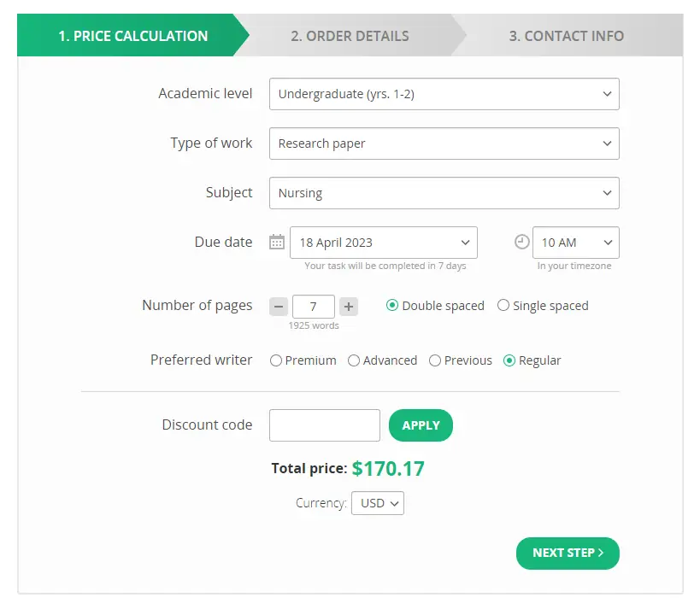Open the calendar date picker icon
The image size is (700, 609).
pyautogui.click(x=276, y=242)
